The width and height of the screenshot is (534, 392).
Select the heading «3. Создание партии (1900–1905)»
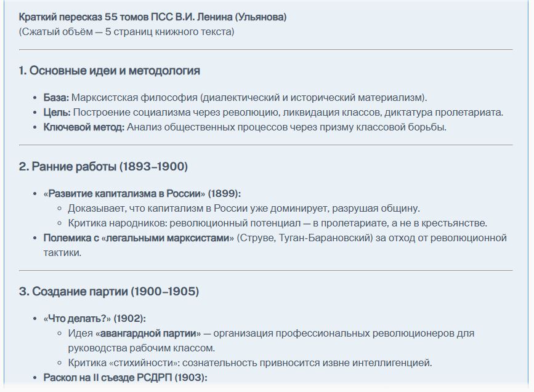(109, 291)
